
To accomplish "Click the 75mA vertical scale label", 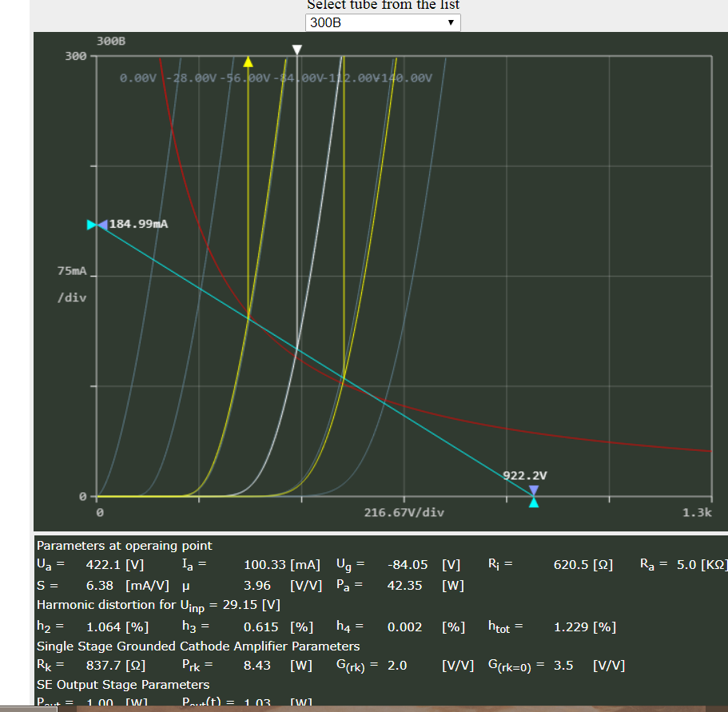I will point(71,272).
